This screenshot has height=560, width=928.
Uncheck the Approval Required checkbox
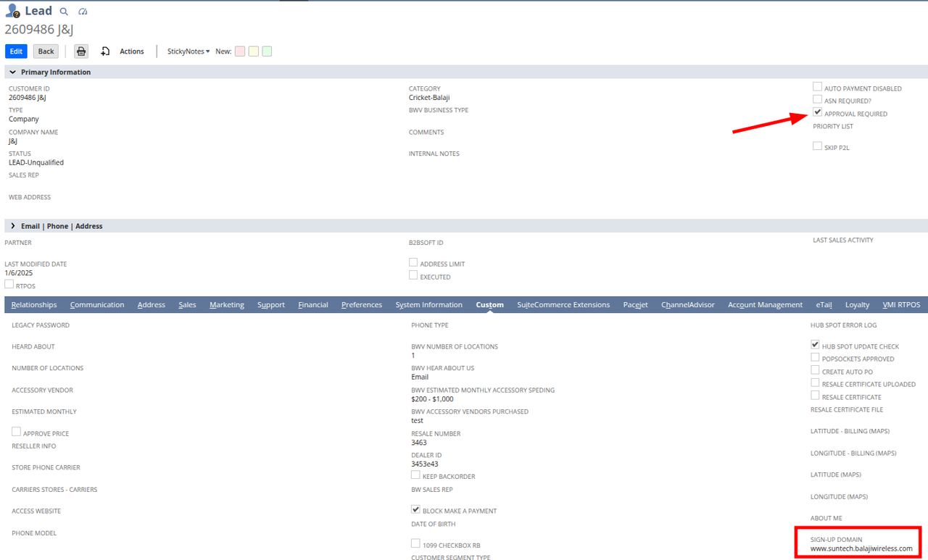[x=817, y=113]
